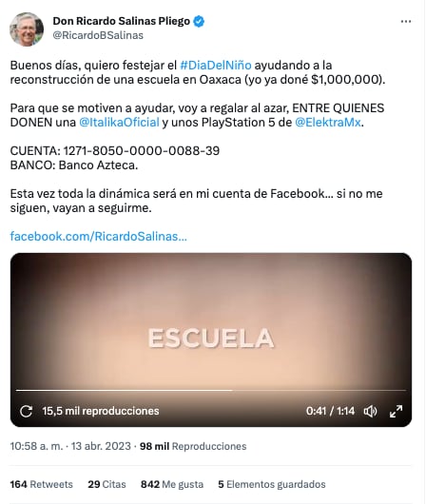The height and width of the screenshot is (504, 426).
Task: View the 842 Me gusta likes
Action: click(x=172, y=484)
